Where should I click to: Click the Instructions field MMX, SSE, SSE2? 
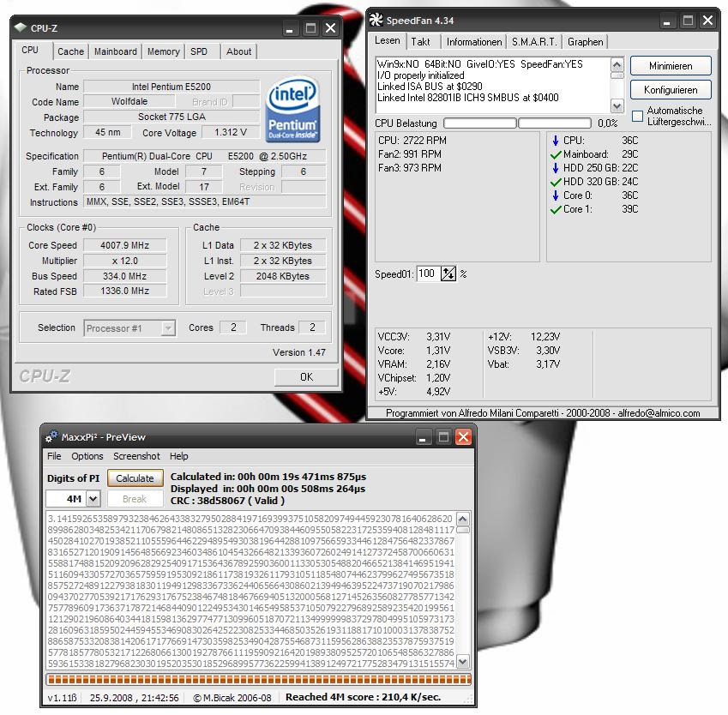[x=205, y=201]
